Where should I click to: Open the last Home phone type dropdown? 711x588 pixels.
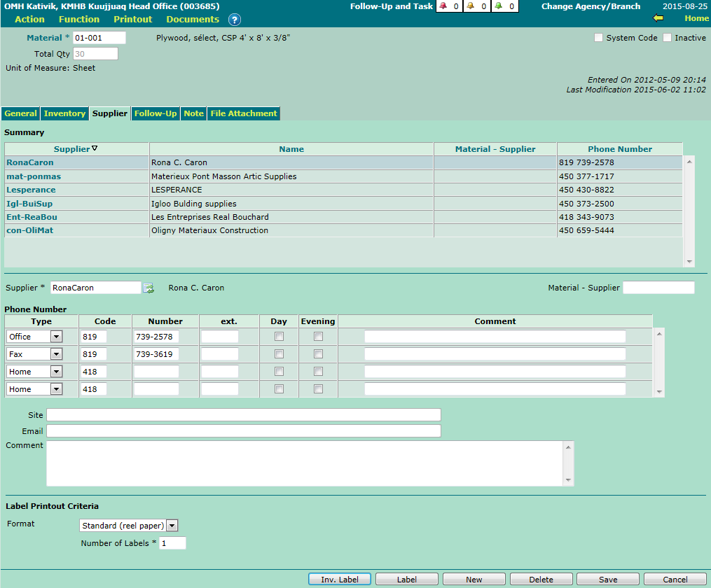[56, 389]
